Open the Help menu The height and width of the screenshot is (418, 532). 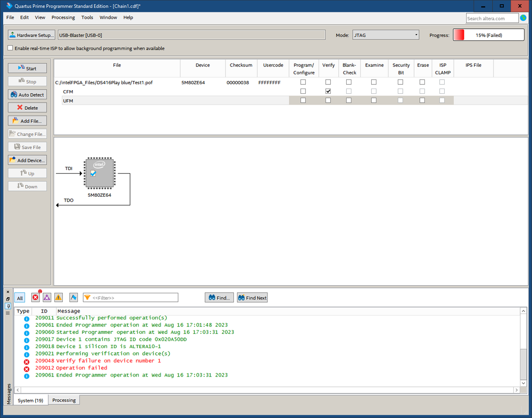tap(128, 17)
